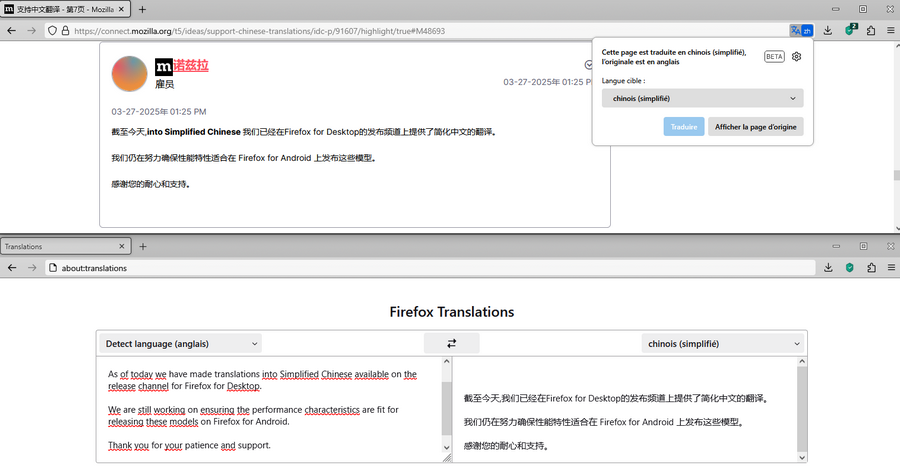Image resolution: width=900 pixels, height=474 pixels.
Task: Go forward in the top Mozilla Connect window
Action: tap(32, 30)
